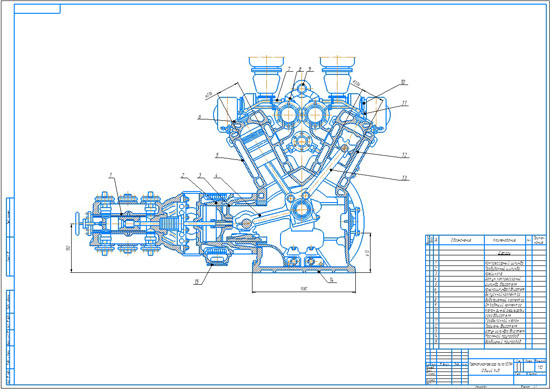Click the horizontal base width dimension text
Image resolution: width=550 pixels, height=389 pixels.
(304, 289)
